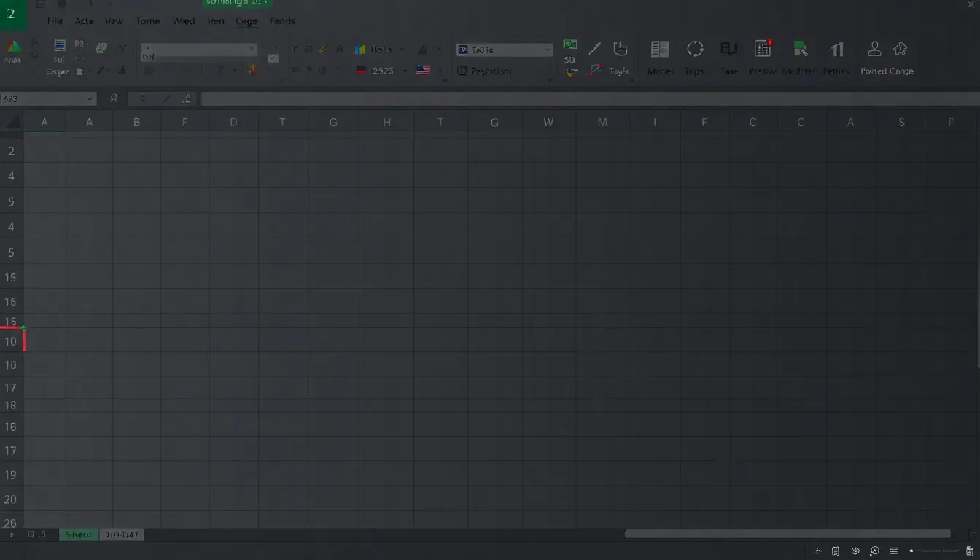Click the person icon above Ported

873,49
